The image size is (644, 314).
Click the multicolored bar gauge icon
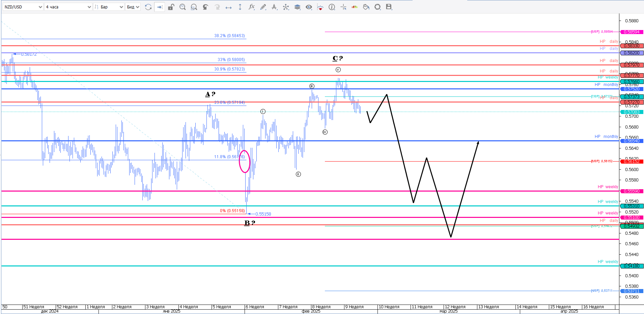click(x=355, y=7)
